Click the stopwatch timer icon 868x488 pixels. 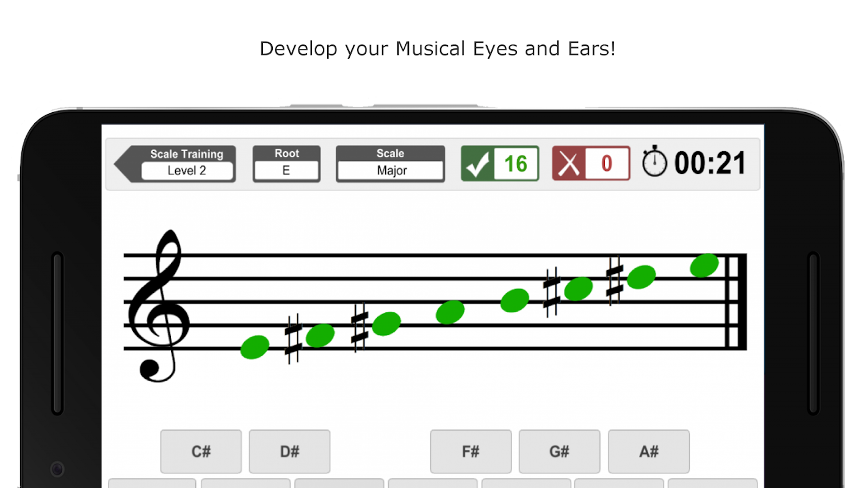pyautogui.click(x=654, y=162)
